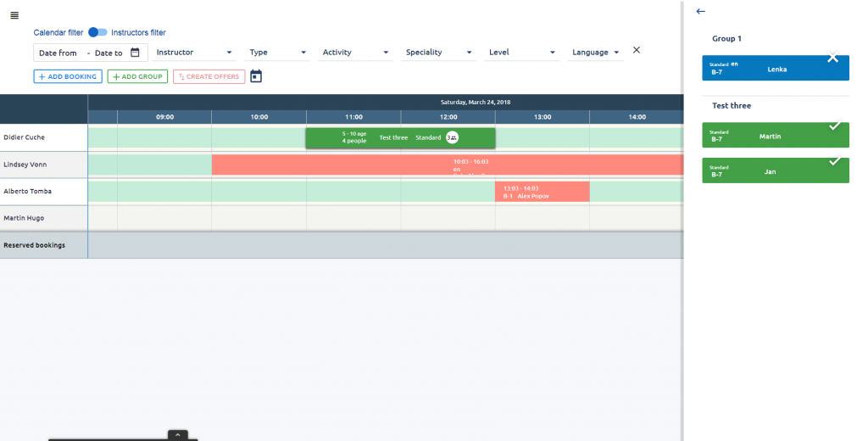Select the Martin booking card
The image size is (868, 441).
(776, 135)
